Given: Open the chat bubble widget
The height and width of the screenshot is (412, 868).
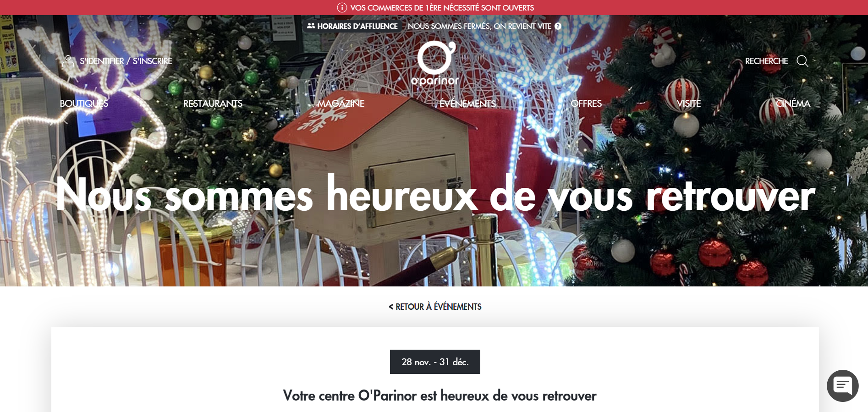Looking at the screenshot, I should coord(842,385).
